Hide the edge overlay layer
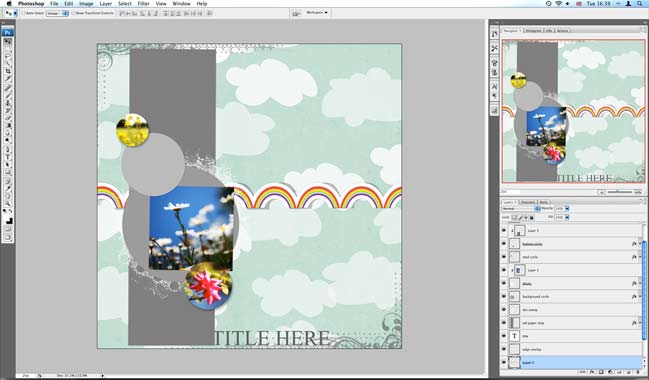The height and width of the screenshot is (380, 649). [x=504, y=349]
